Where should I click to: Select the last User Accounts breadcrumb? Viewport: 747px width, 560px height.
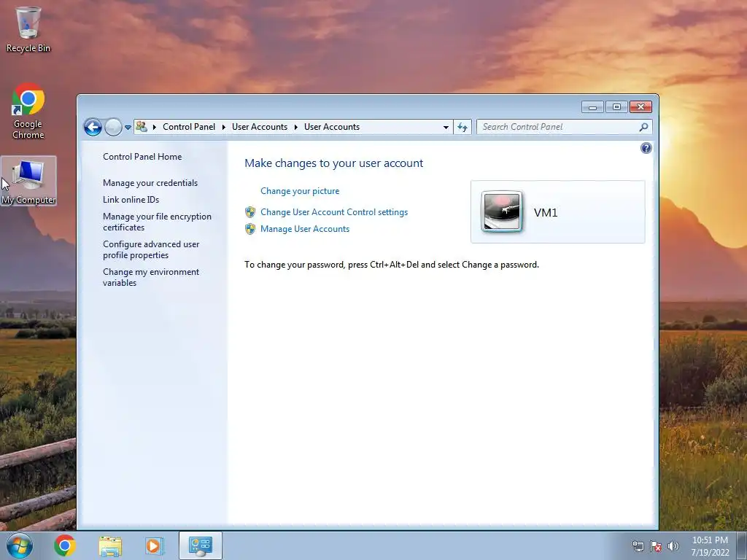coord(332,127)
